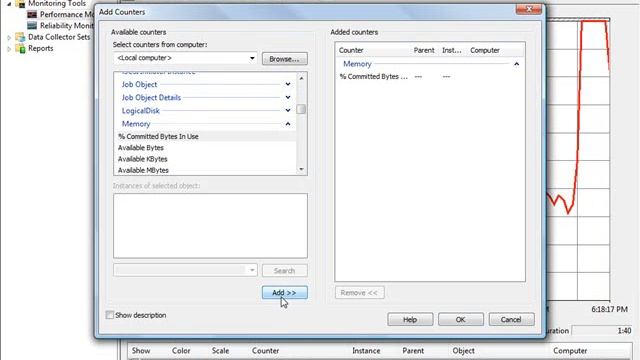Click the Color column in the background legend
Screen dimensions: 640x360
click(x=181, y=351)
